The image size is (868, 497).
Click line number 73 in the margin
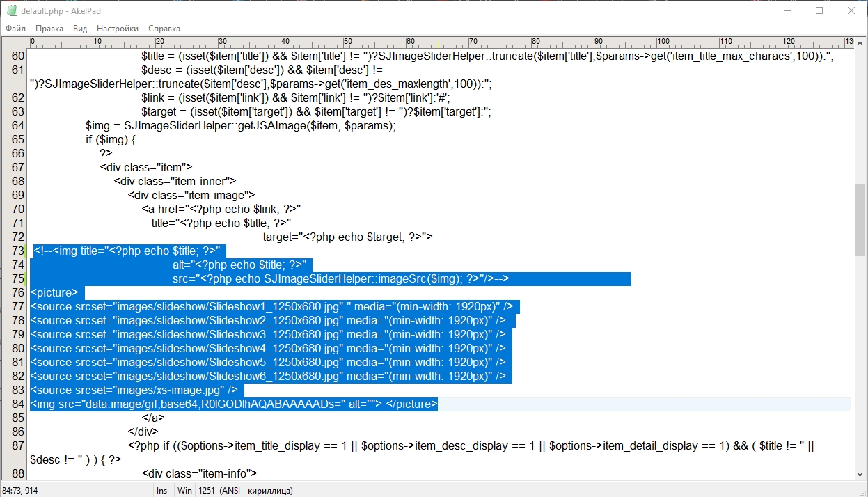[x=17, y=251]
